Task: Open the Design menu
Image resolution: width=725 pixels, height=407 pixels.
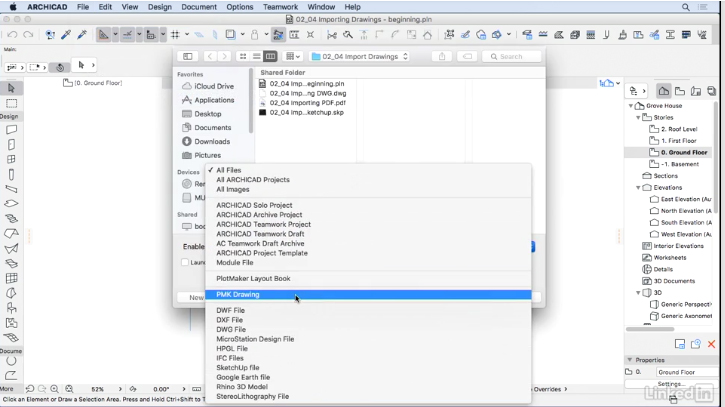Action: tap(160, 7)
